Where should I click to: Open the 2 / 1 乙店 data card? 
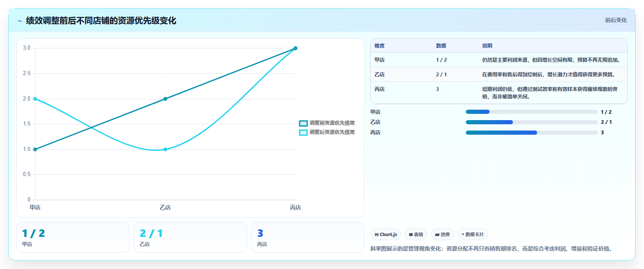pyautogui.click(x=190, y=237)
